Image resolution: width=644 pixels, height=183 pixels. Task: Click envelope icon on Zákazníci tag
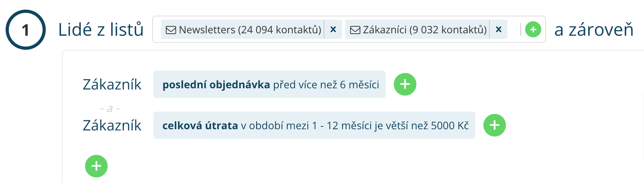(x=355, y=30)
